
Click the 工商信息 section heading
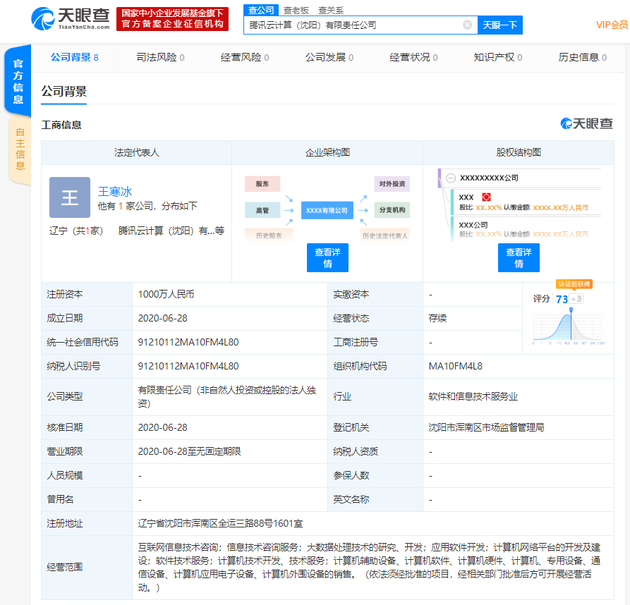coord(61,125)
